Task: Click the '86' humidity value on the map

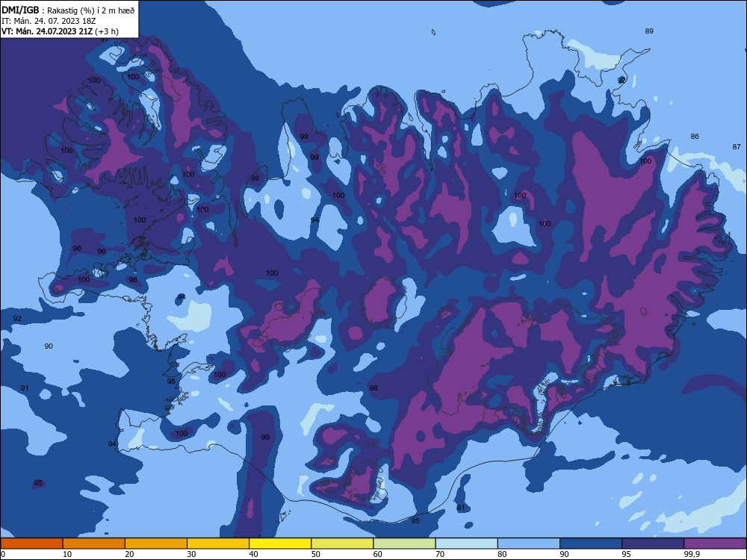Action: (x=695, y=136)
